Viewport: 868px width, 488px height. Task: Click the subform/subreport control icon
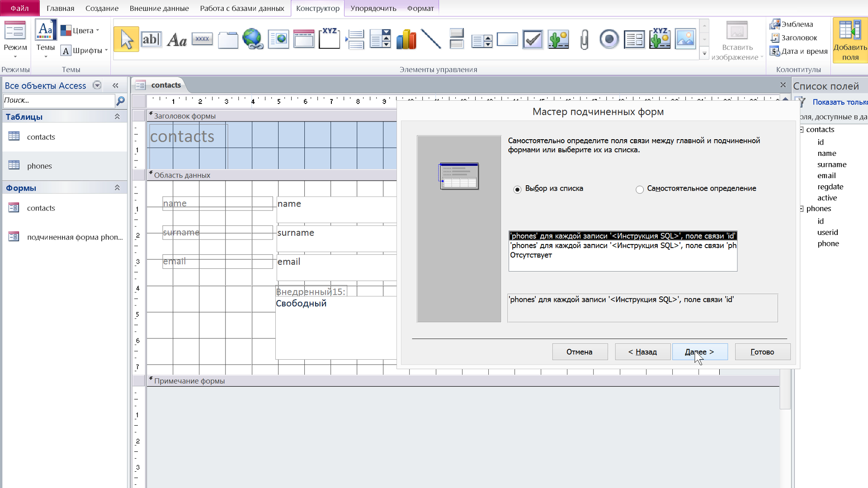634,39
